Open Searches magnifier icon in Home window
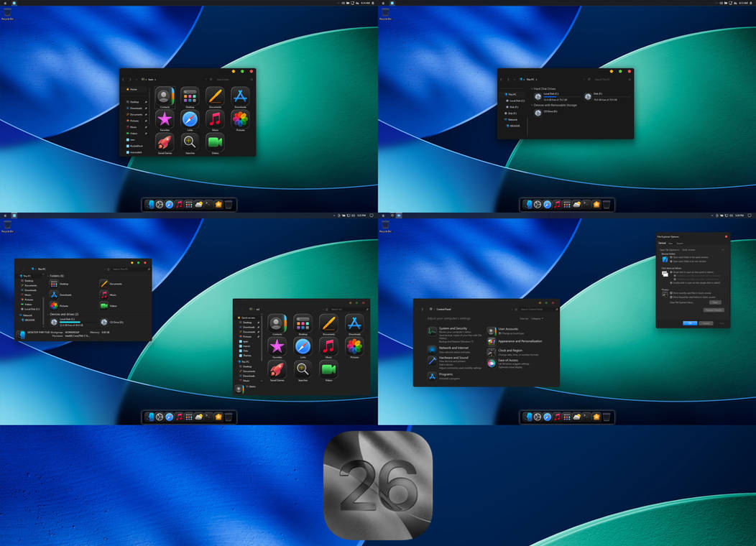 point(190,142)
